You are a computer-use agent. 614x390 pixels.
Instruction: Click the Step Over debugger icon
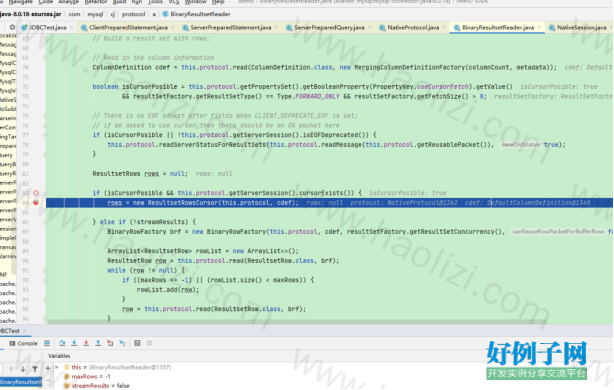pos(62,343)
